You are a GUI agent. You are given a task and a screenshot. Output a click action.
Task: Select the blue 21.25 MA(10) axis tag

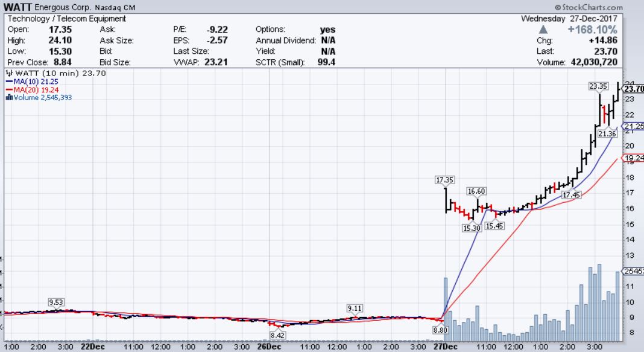633,126
